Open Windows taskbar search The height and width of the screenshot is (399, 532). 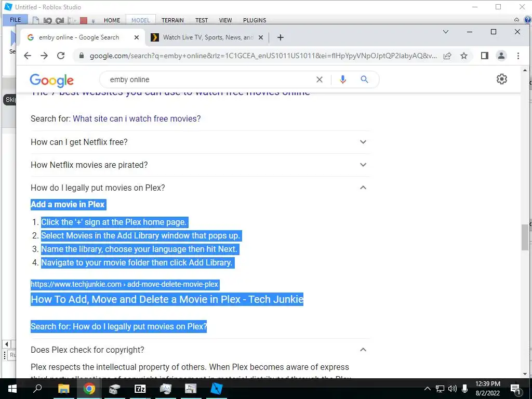(x=37, y=389)
